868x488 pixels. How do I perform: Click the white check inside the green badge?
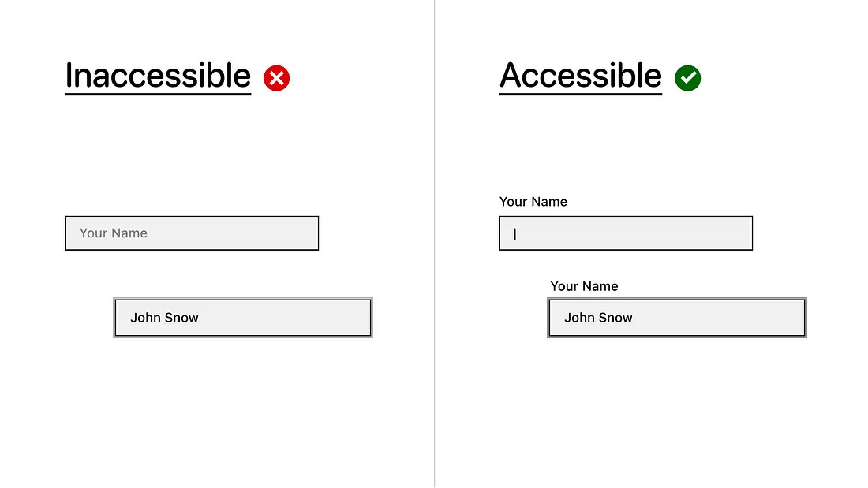point(687,77)
